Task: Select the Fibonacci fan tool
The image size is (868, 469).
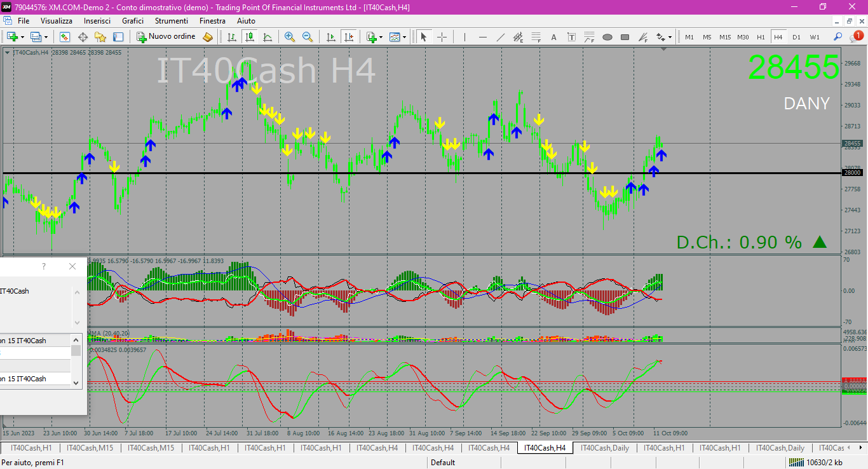Action: click(643, 37)
